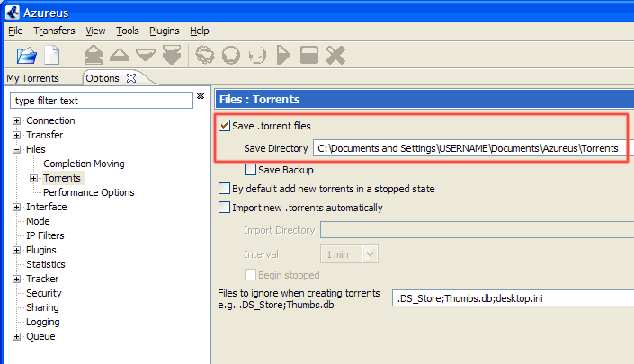Open the View menu
This screenshot has width=634, height=364.
95,31
